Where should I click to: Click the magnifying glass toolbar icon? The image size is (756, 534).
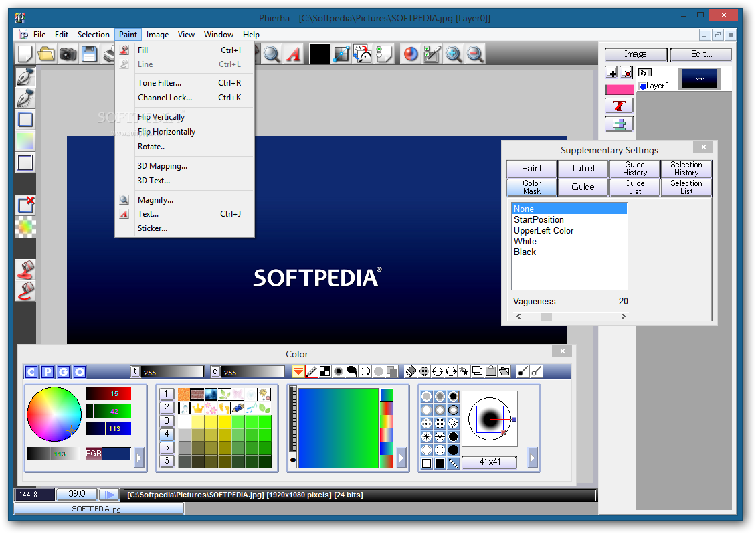(272, 54)
